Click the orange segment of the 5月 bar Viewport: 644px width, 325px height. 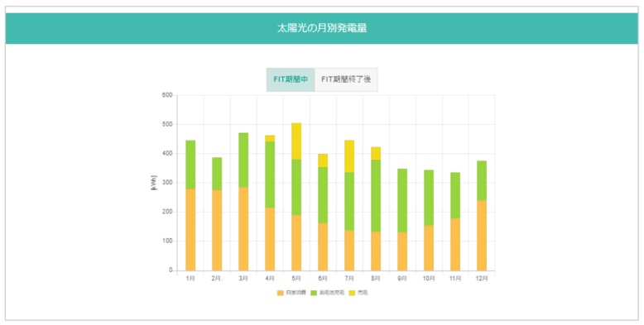click(296, 242)
